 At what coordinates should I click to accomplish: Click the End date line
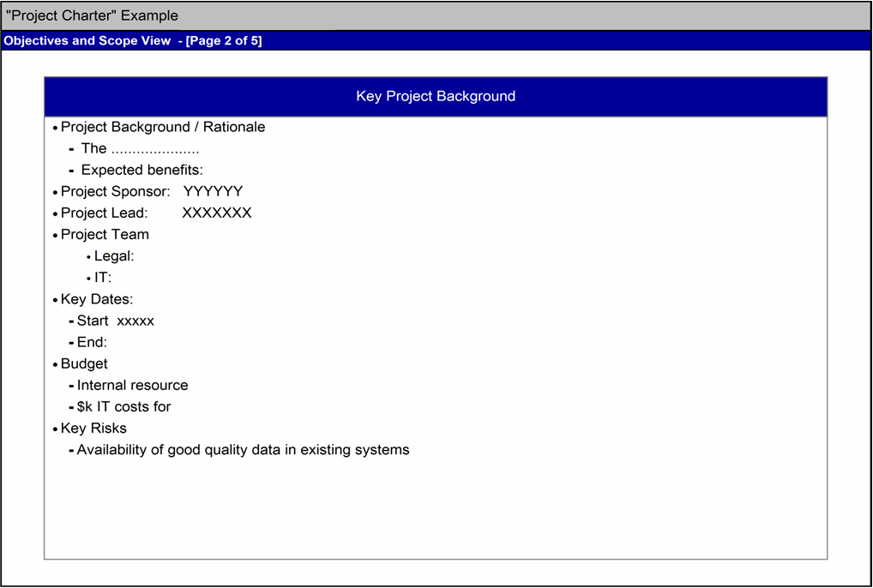tap(92, 342)
